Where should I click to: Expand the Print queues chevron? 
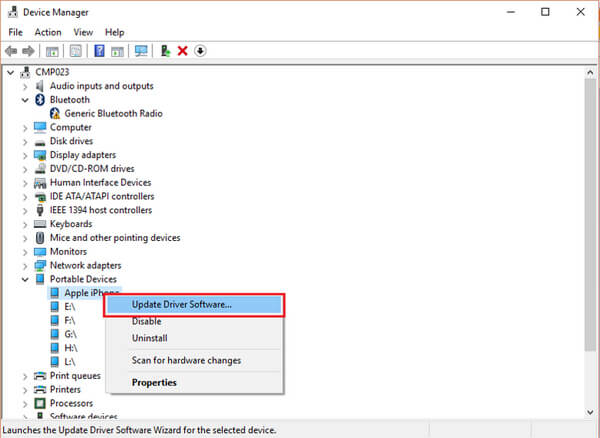pyautogui.click(x=25, y=376)
